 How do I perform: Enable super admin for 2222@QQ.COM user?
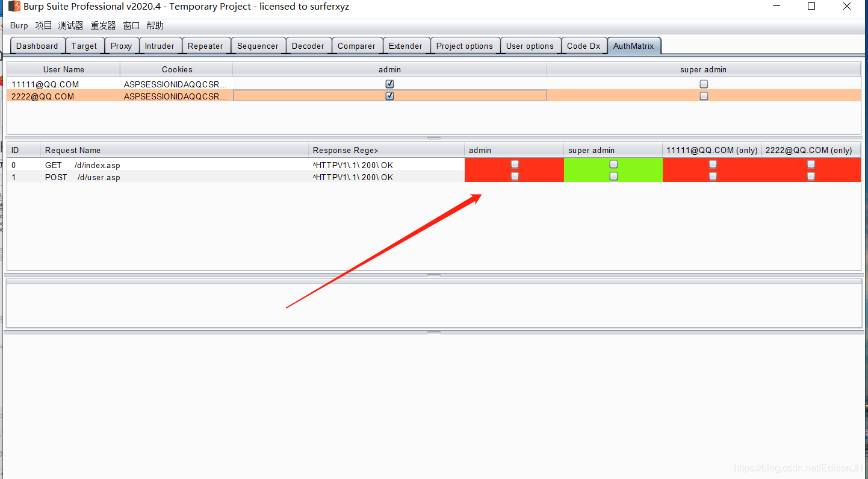pyautogui.click(x=703, y=95)
